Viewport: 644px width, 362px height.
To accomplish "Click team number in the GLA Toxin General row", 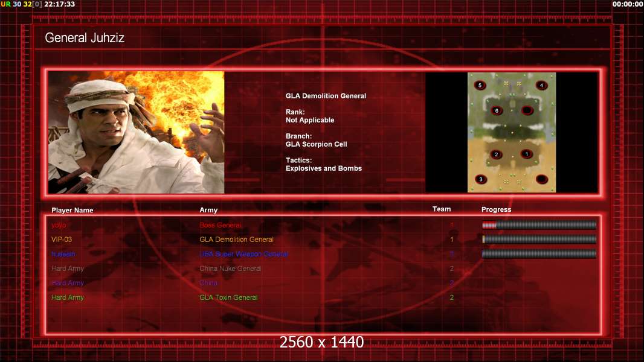I will coord(451,297).
